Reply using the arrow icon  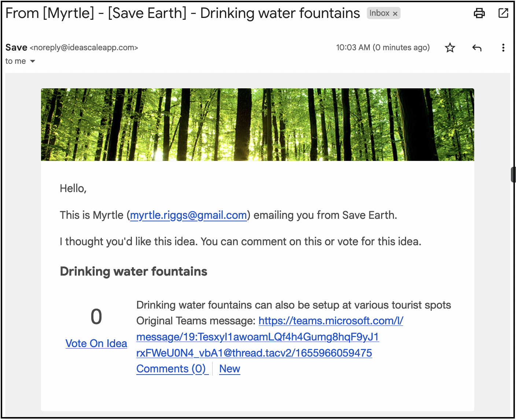point(477,48)
